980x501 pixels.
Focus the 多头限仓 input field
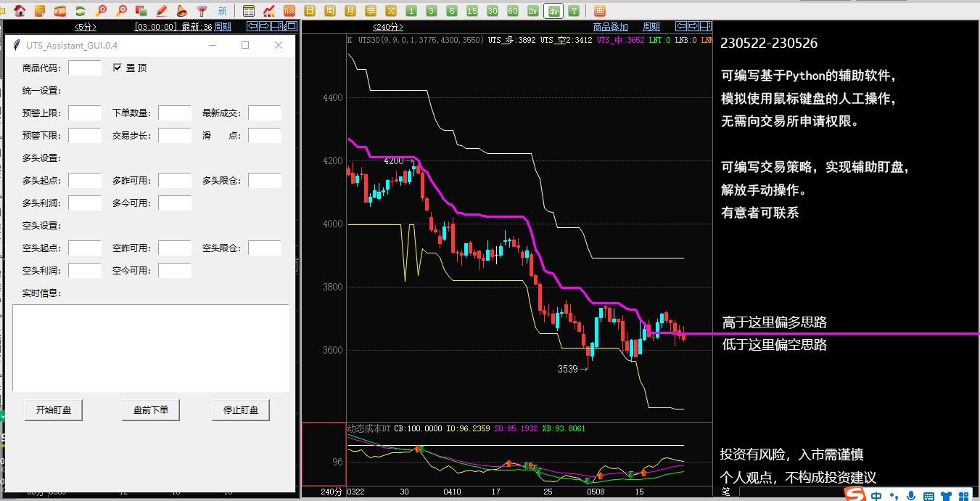pos(265,180)
